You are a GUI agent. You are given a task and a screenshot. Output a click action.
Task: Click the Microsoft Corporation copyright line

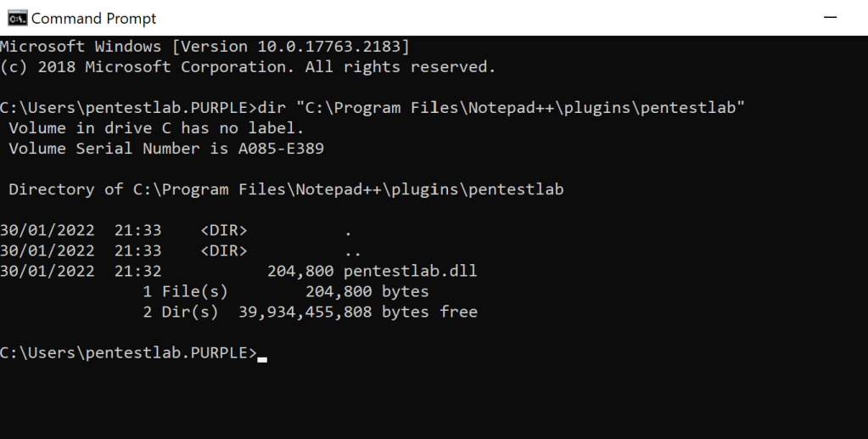pos(248,67)
